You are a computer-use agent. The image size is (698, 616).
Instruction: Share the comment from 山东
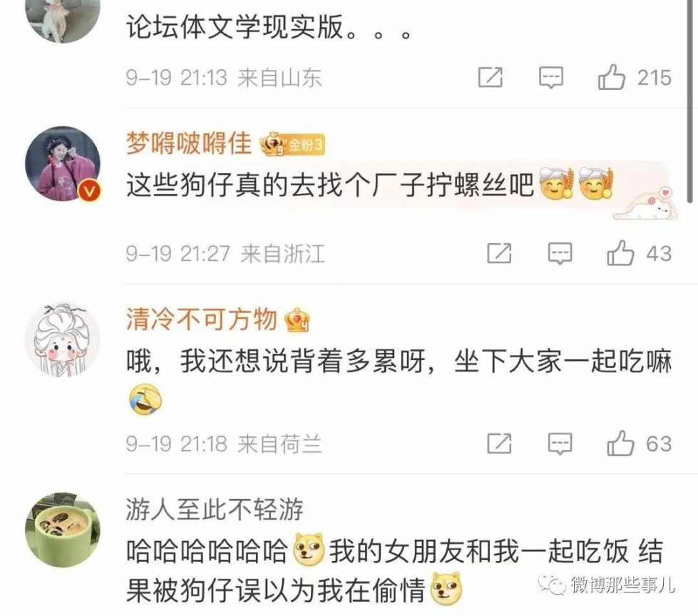click(490, 77)
